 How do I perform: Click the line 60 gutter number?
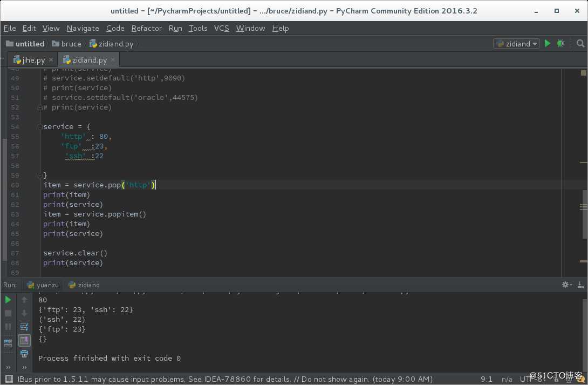(x=15, y=185)
